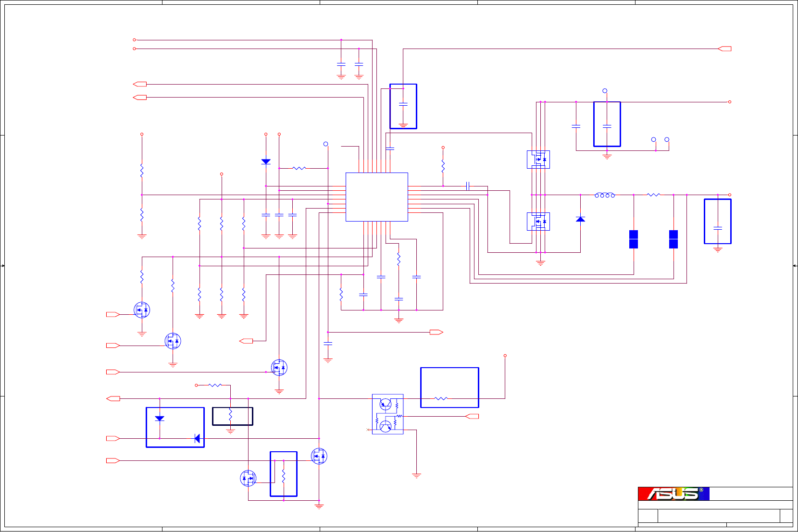
Task: Click the port feeding the dual-transistor package
Action: coord(472,416)
